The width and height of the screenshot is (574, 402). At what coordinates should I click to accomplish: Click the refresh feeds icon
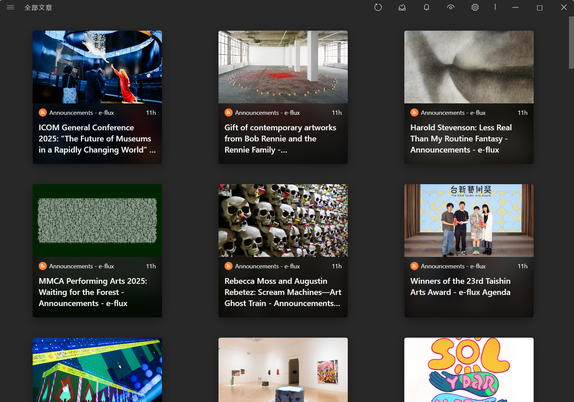378,7
